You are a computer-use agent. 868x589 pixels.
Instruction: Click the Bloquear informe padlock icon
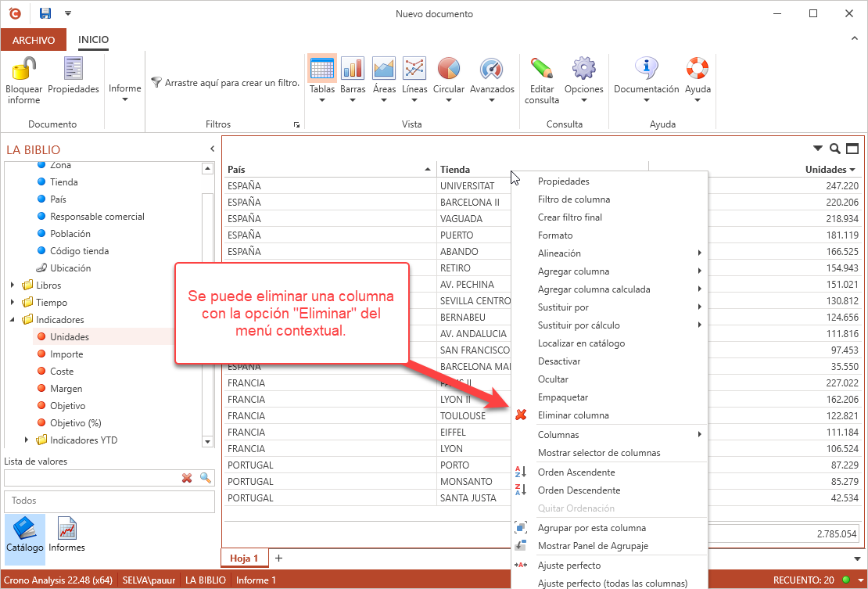pyautogui.click(x=23, y=70)
